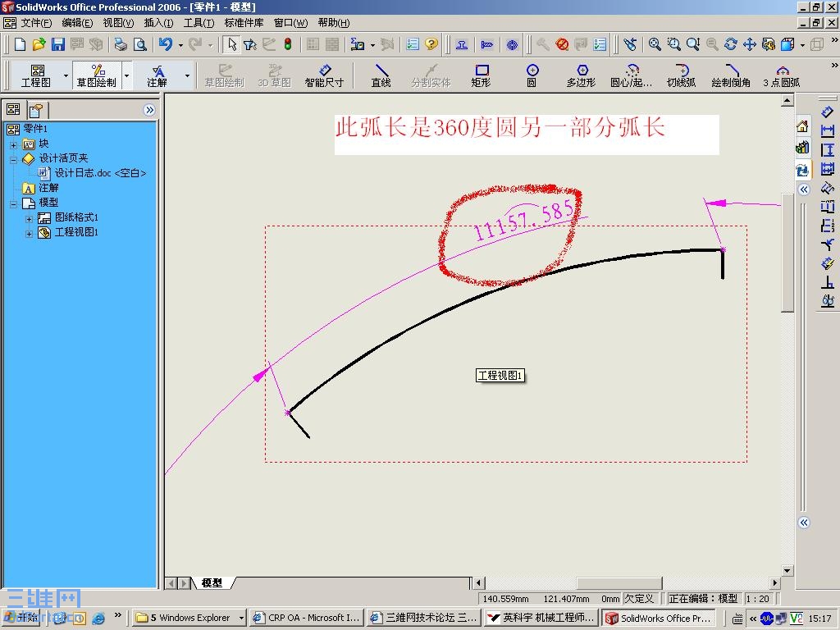Screen dimensions: 840x630
Task: Open the 工程图 toolbar button
Action: pyautogui.click(x=36, y=76)
